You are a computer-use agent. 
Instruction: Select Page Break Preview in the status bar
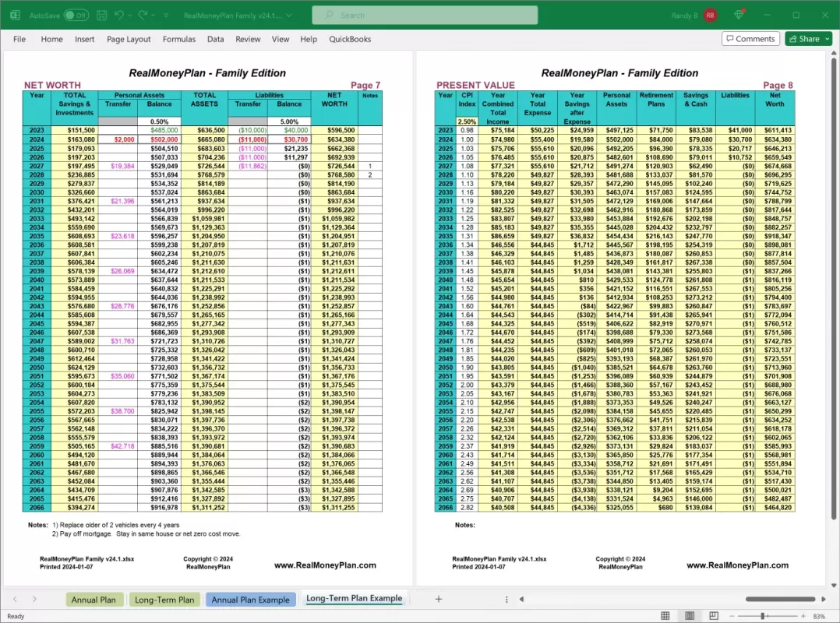point(712,615)
